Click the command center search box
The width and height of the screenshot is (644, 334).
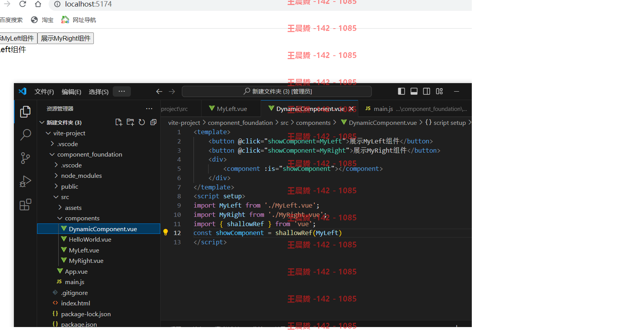click(x=277, y=91)
